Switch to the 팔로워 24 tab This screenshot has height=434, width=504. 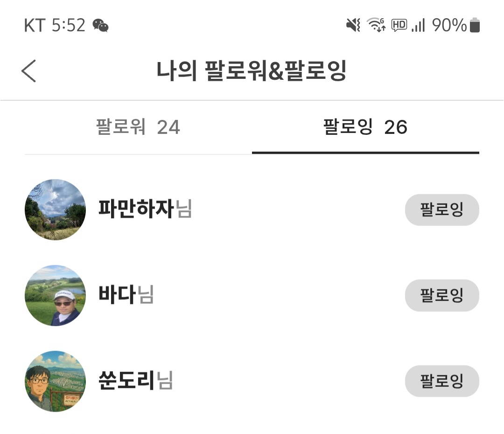(138, 127)
